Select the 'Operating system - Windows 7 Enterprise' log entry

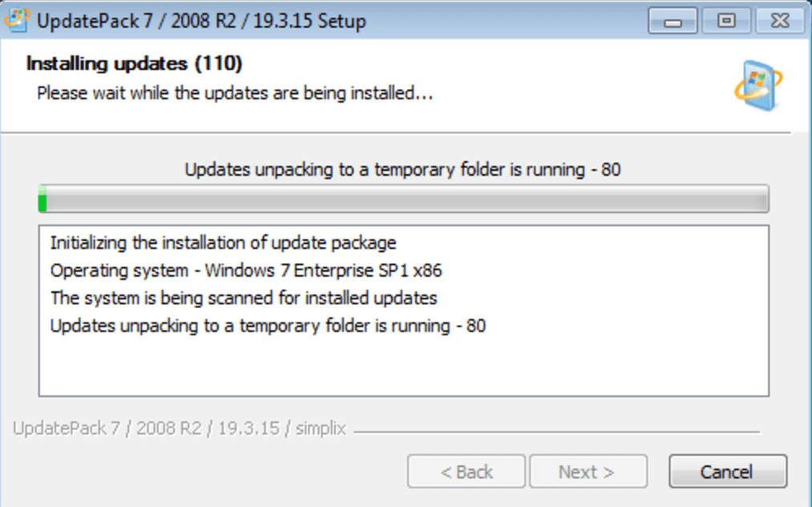pos(246,270)
